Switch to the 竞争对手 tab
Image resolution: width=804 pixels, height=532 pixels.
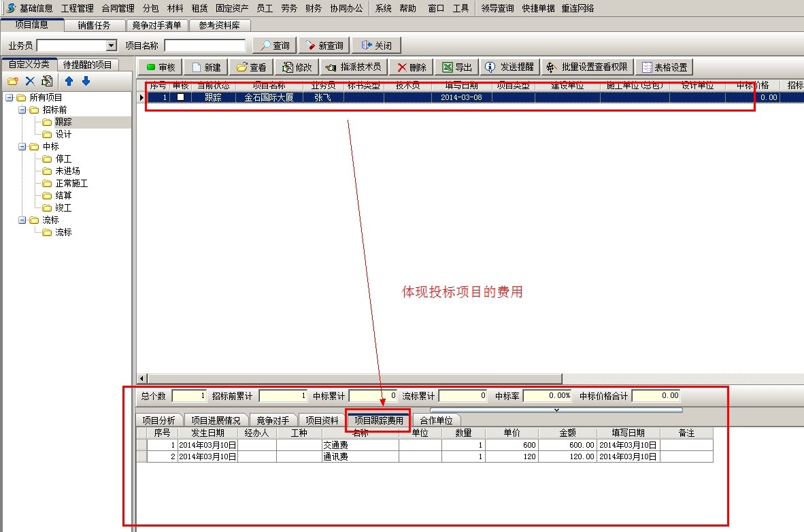click(x=272, y=420)
